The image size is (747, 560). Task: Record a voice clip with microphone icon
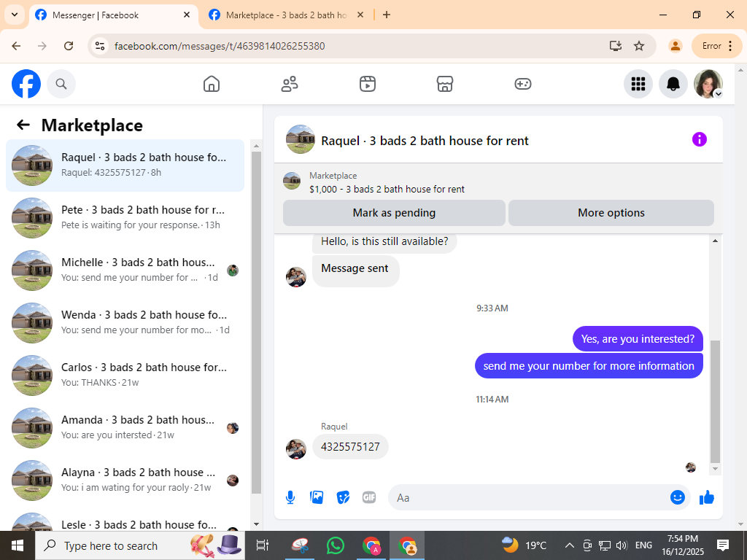290,497
